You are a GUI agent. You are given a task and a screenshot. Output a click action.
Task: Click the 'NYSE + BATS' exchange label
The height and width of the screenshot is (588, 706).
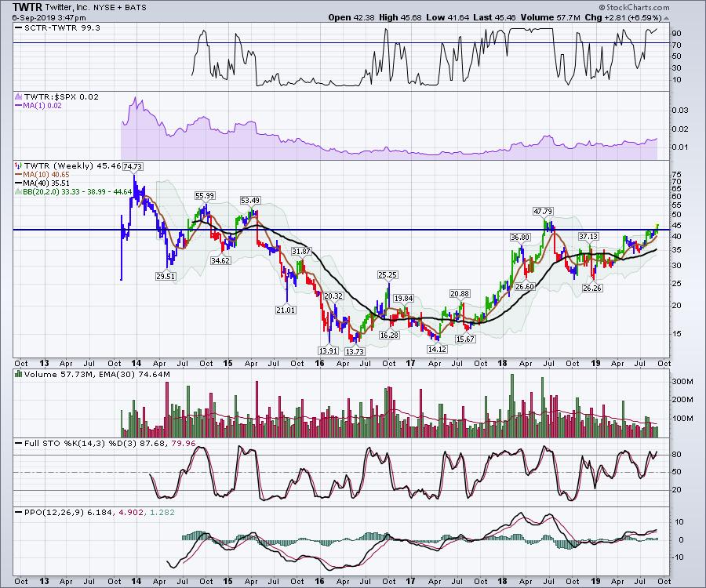tap(120, 8)
